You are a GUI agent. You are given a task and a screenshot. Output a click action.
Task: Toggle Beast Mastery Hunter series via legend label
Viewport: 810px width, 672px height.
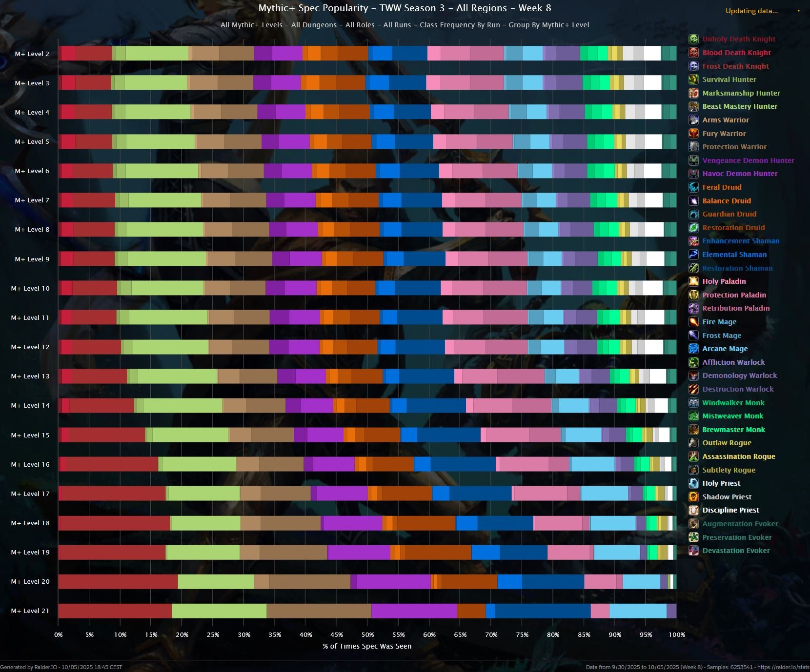point(740,106)
